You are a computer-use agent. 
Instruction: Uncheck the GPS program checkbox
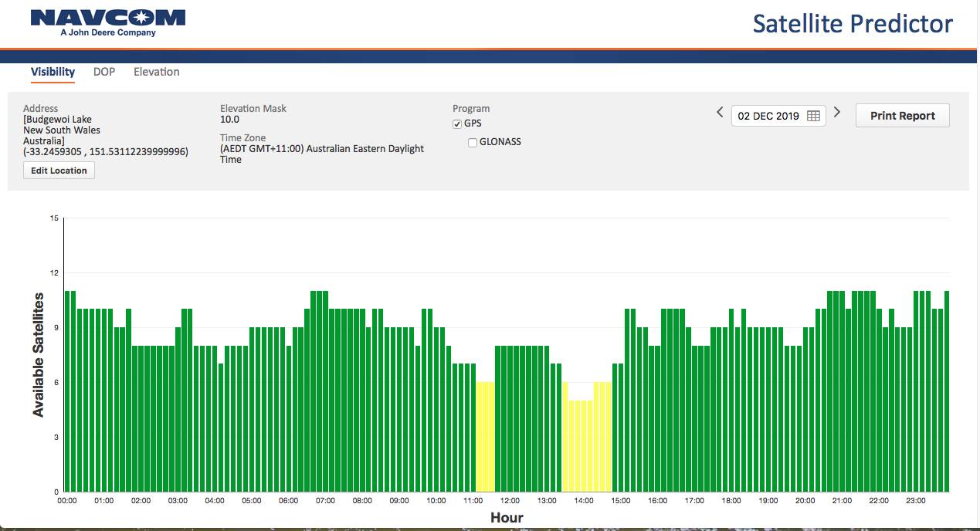pyautogui.click(x=457, y=124)
